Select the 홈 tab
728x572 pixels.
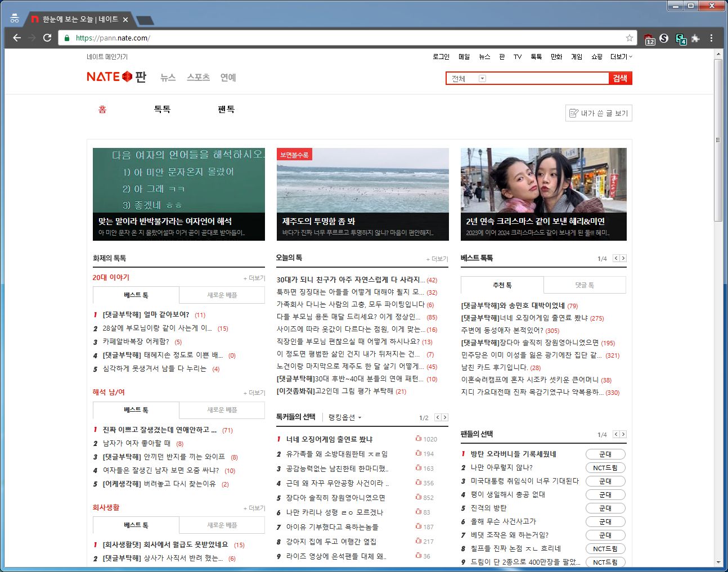(102, 110)
